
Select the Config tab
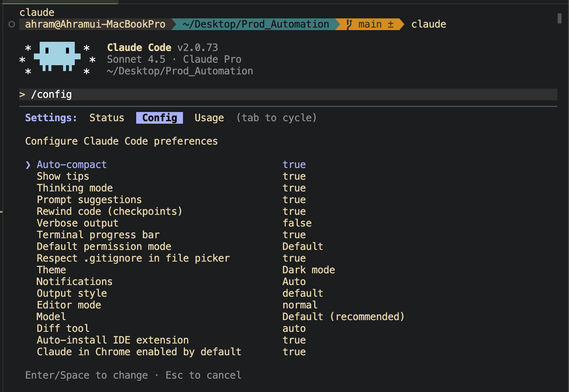[x=160, y=118]
